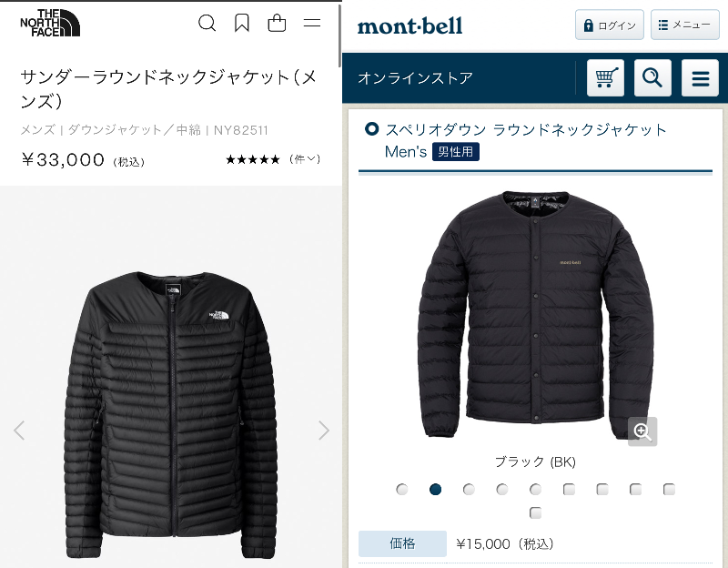This screenshot has width=728, height=568.
Task: Zoom the mont-bell jacket image
Action: point(642,431)
